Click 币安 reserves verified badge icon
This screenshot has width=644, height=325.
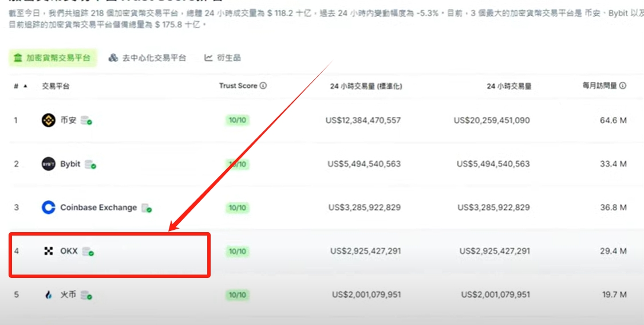pyautogui.click(x=86, y=121)
